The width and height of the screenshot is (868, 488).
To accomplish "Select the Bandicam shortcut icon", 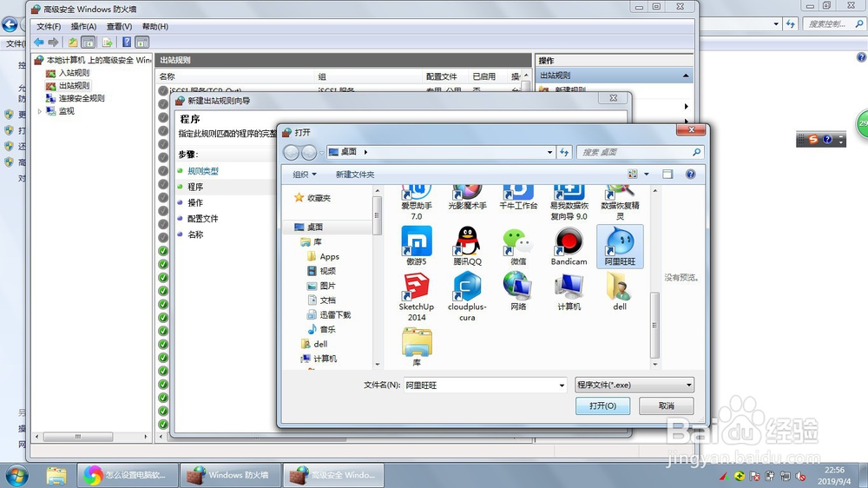I will point(569,247).
